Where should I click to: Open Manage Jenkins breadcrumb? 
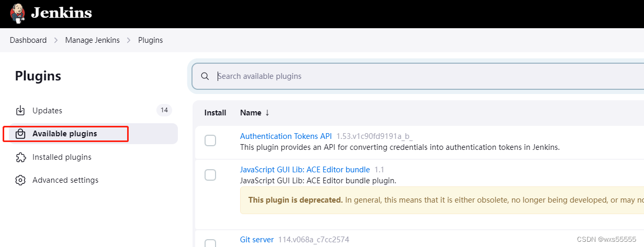point(93,40)
